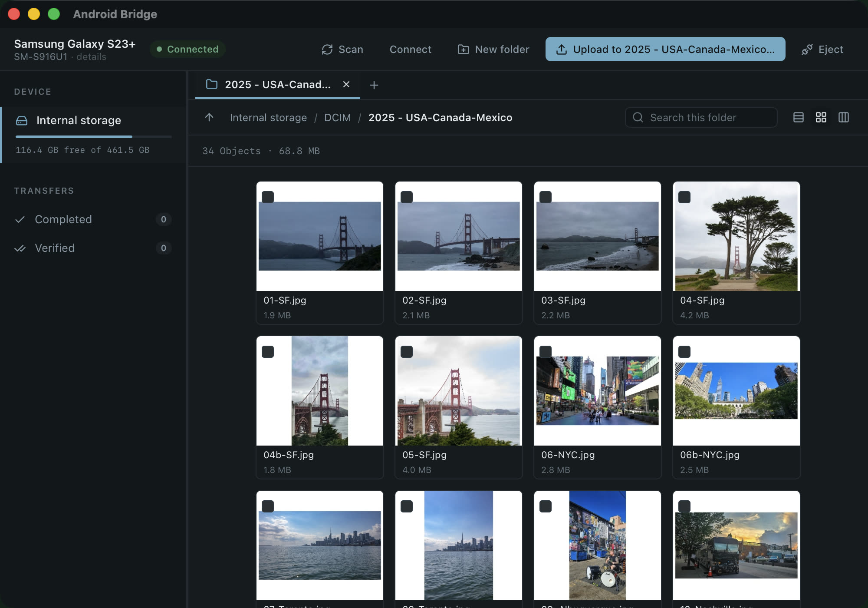Click the Completed checkmark icon
Image resolution: width=868 pixels, height=608 pixels.
point(20,219)
